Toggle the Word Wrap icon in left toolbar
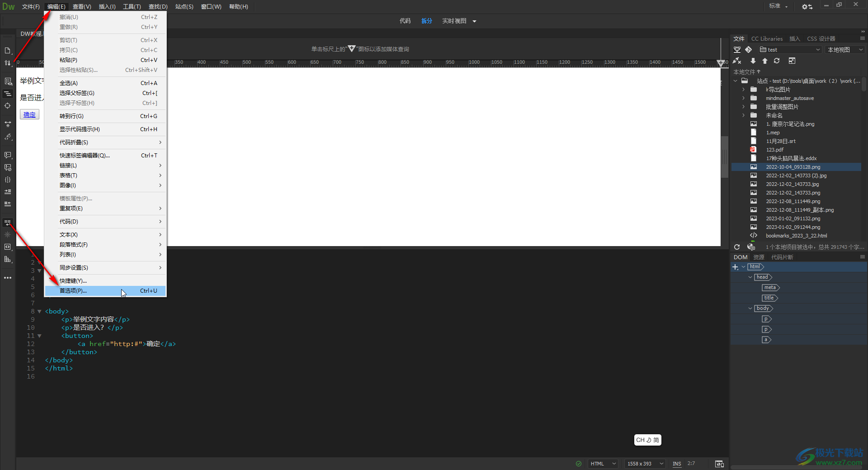868x470 pixels. coord(8,223)
